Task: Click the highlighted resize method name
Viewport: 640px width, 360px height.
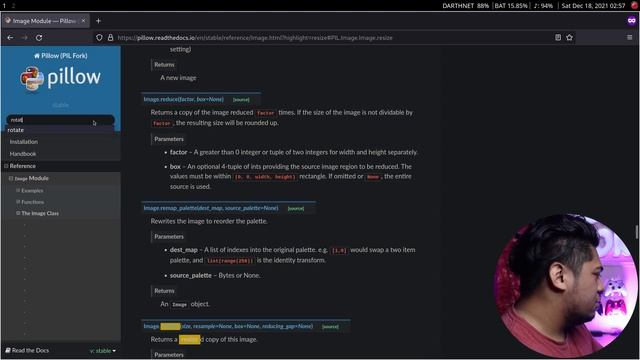Action: point(170,326)
